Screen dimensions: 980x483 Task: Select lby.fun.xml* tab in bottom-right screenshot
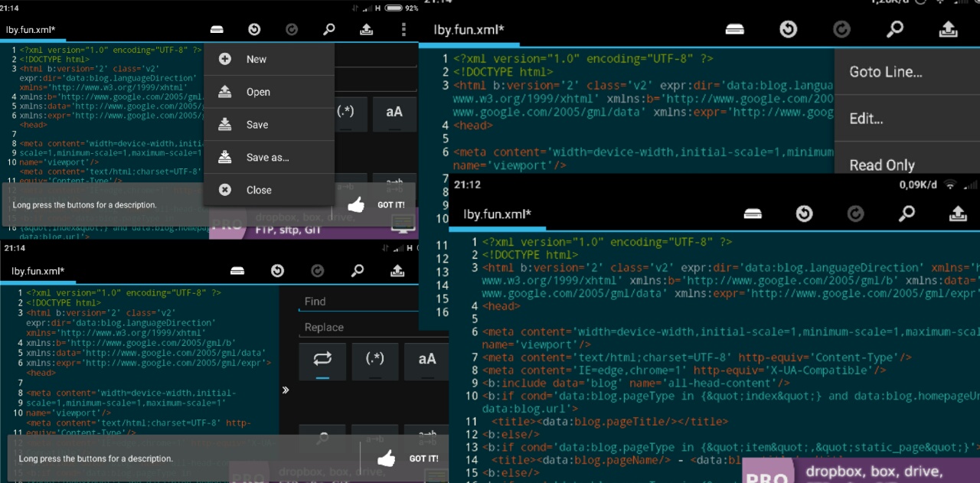498,214
